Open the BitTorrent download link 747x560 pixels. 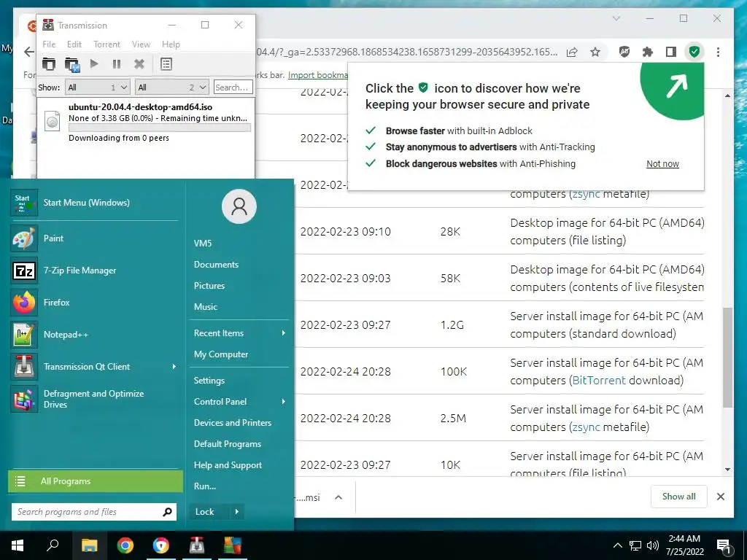click(x=599, y=381)
